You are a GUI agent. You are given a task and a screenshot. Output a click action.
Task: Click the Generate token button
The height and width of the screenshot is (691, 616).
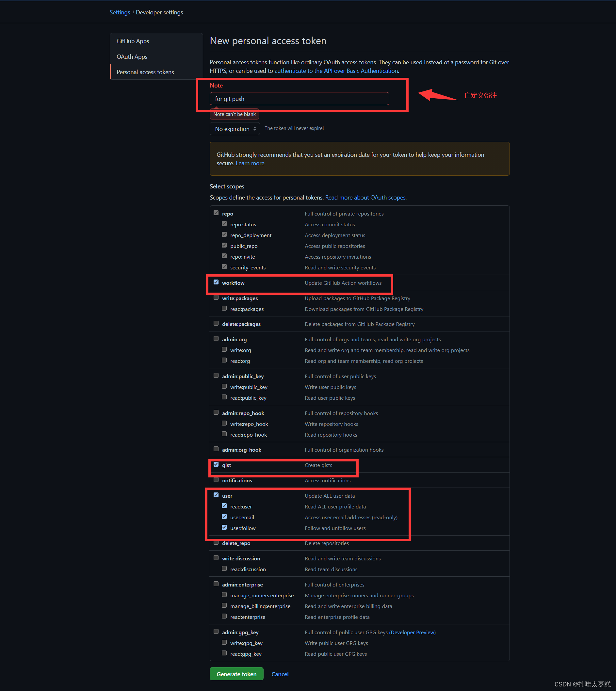tap(236, 674)
